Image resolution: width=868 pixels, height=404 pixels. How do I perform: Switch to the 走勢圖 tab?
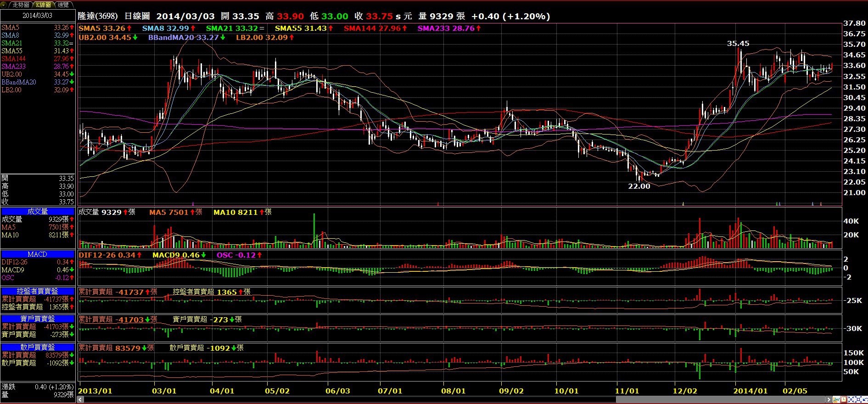tap(21, 5)
